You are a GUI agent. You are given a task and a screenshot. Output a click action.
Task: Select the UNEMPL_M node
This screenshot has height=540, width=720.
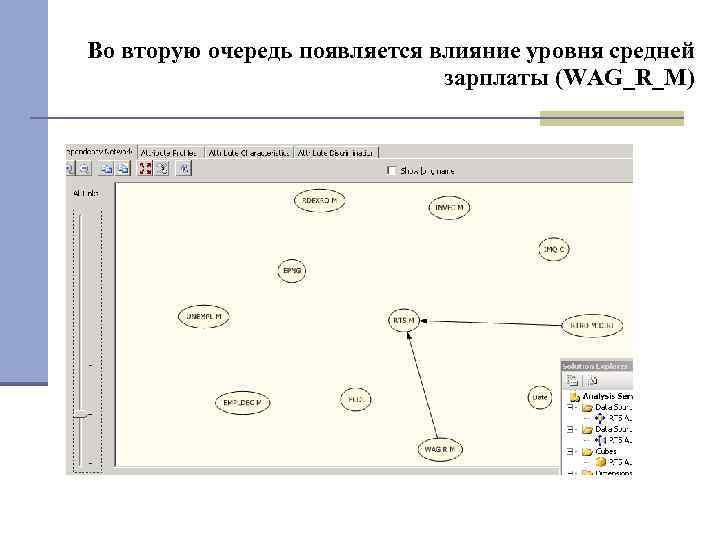point(203,316)
